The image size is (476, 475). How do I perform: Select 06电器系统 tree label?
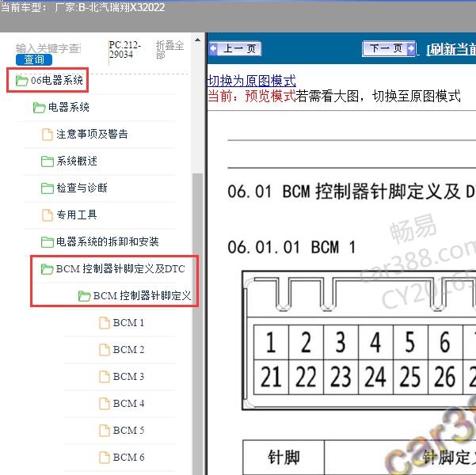(57, 81)
